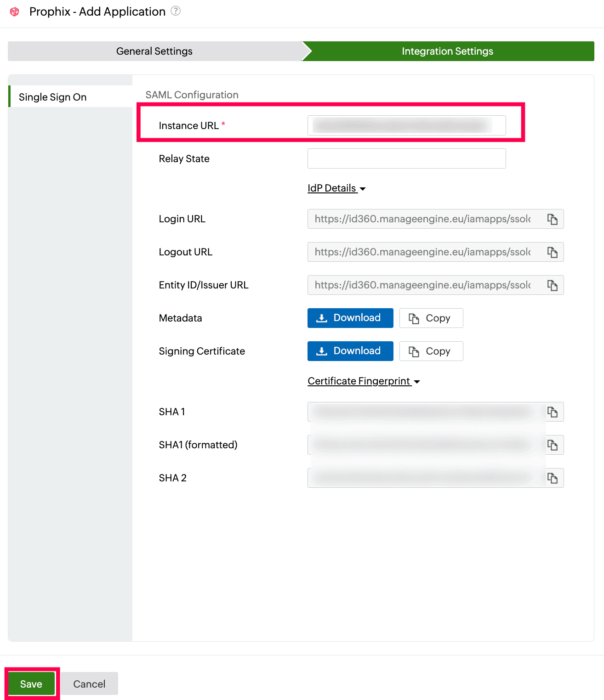Cancel adding the application

tap(89, 684)
